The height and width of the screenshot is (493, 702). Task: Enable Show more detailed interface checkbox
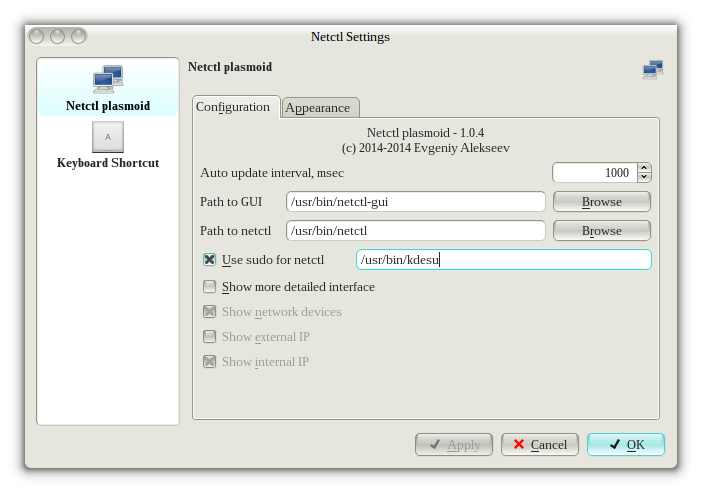210,287
